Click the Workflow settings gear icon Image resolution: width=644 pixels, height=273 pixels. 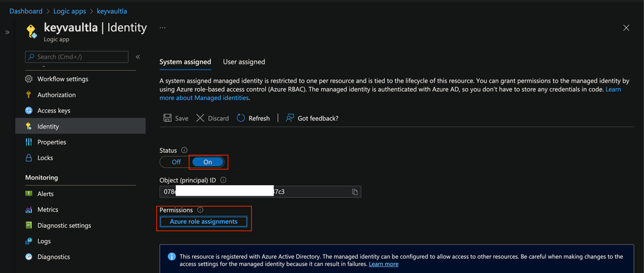click(x=29, y=79)
